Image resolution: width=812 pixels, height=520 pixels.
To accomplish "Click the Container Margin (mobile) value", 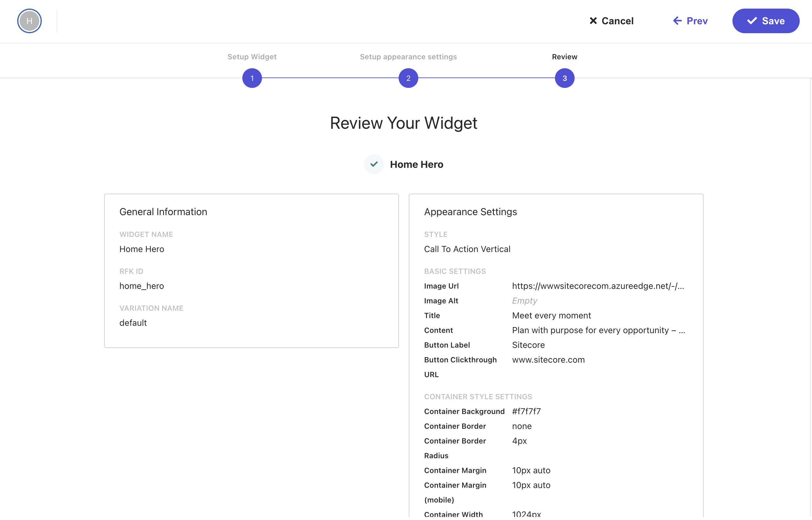I will (531, 485).
